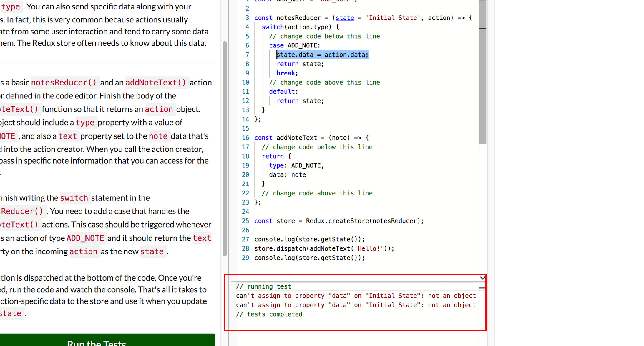
Task: Collapse the console with the chevron arrow
Action: pos(482,278)
